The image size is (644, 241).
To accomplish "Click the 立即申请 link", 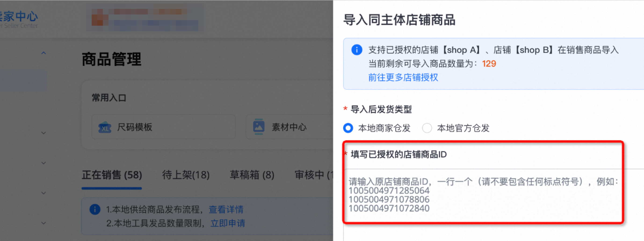I will (228, 223).
